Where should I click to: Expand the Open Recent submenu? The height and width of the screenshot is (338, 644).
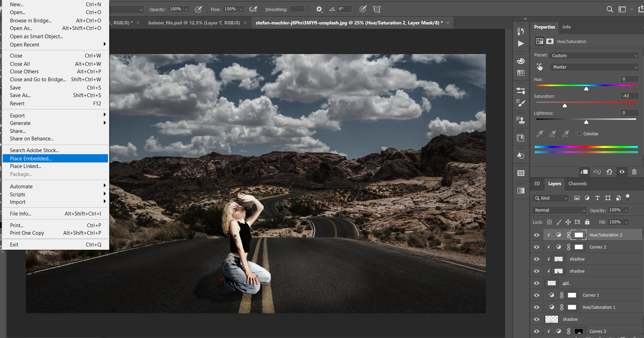[55, 44]
